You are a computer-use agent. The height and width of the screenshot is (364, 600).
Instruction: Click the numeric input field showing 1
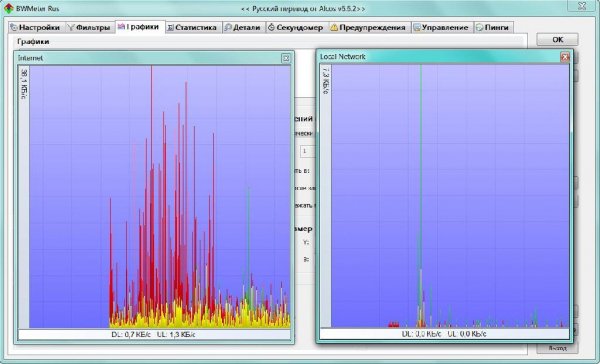coord(307,151)
